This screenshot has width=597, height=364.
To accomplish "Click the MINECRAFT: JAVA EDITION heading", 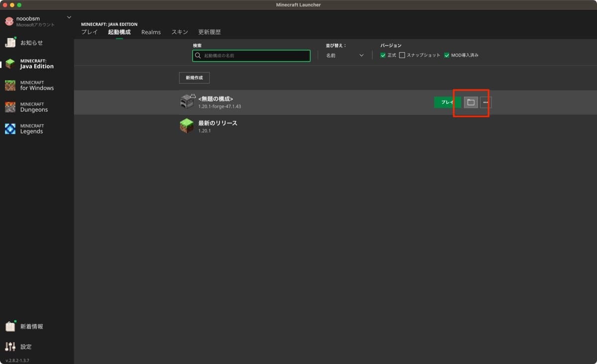I will pos(109,24).
